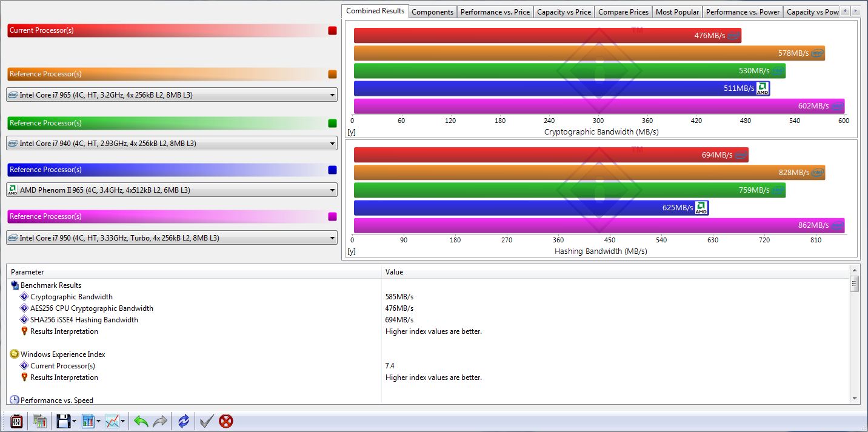Open the options settings icon in toolbar
The height and width of the screenshot is (432, 868).
pyautogui.click(x=17, y=420)
